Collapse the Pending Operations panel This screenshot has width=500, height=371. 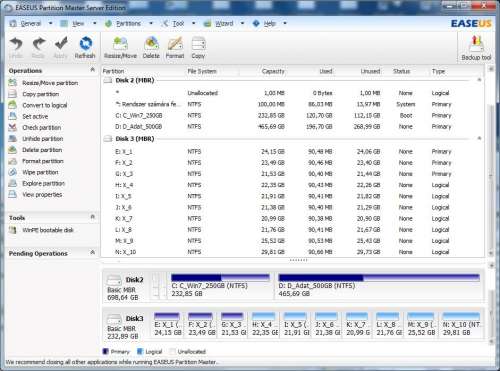pos(93,253)
